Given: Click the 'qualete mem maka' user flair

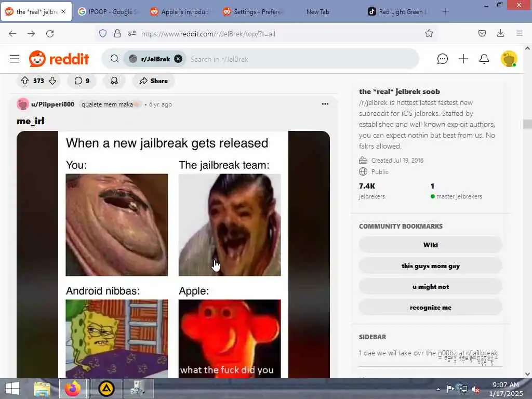Looking at the screenshot, I should point(110,104).
